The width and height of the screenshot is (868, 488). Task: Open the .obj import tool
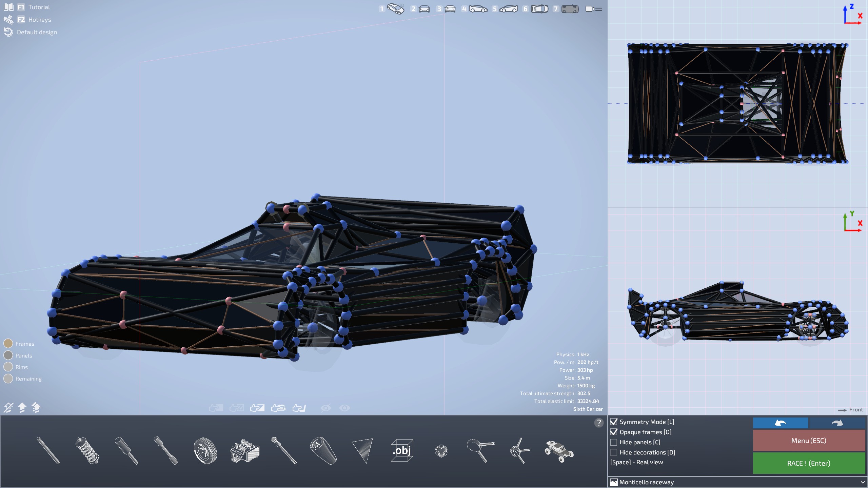tap(402, 451)
